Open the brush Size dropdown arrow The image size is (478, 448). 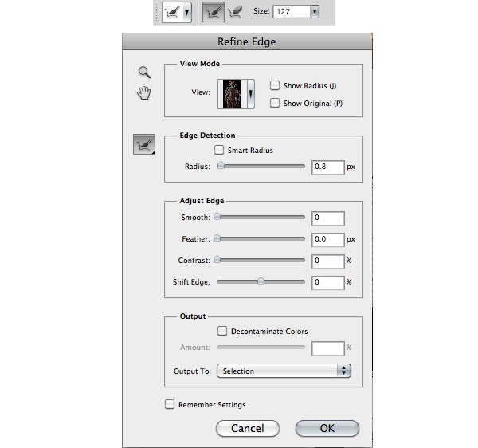[315, 12]
